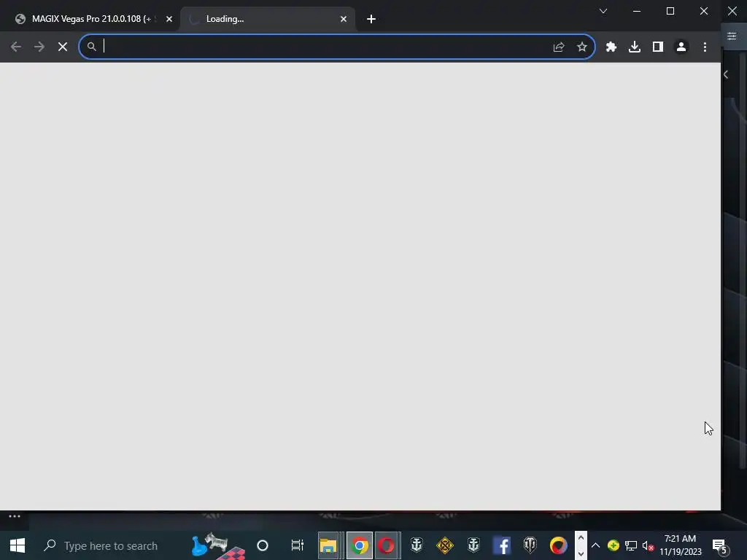Go to previous row of taskbar icons
Screen dimensions: 747x560
[581, 537]
